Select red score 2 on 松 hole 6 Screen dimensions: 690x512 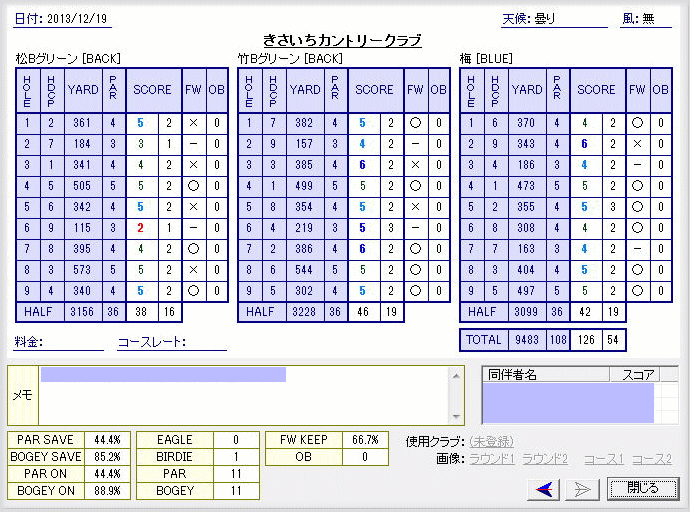pyautogui.click(x=140, y=228)
